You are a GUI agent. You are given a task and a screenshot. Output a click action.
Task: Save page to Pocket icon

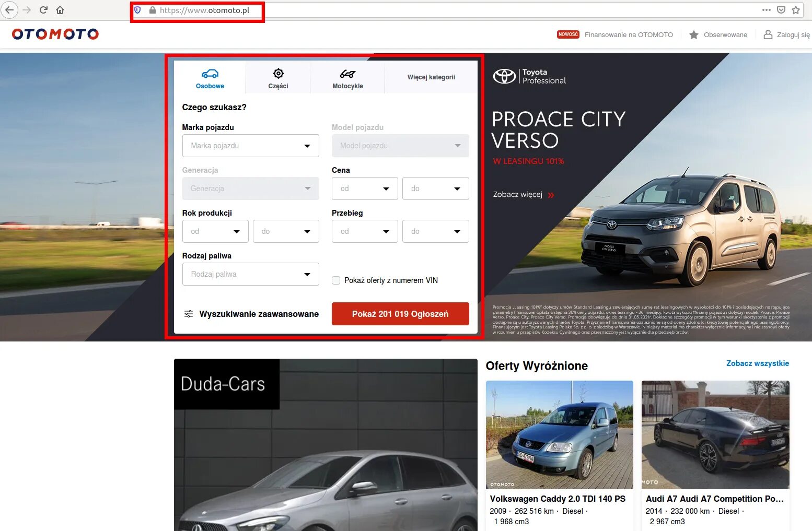[x=781, y=10]
